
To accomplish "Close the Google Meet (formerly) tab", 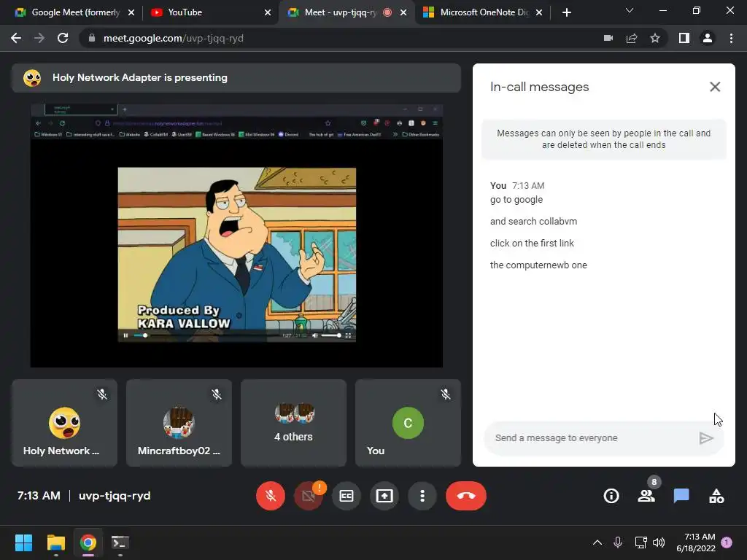I will coord(131,12).
